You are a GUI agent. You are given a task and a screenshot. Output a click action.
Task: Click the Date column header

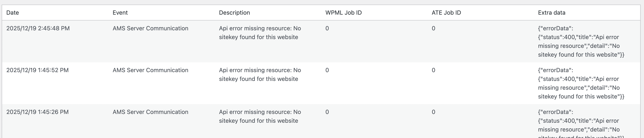coord(13,13)
